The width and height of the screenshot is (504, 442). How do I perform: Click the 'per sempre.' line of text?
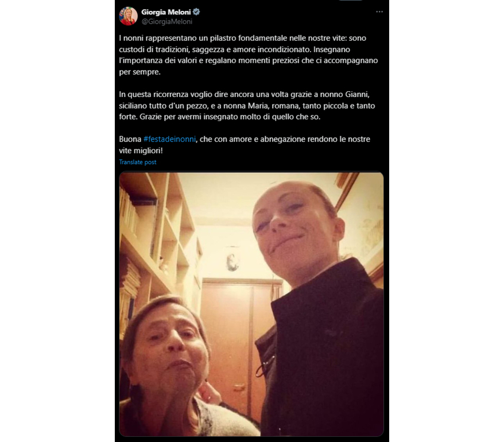tap(140, 72)
